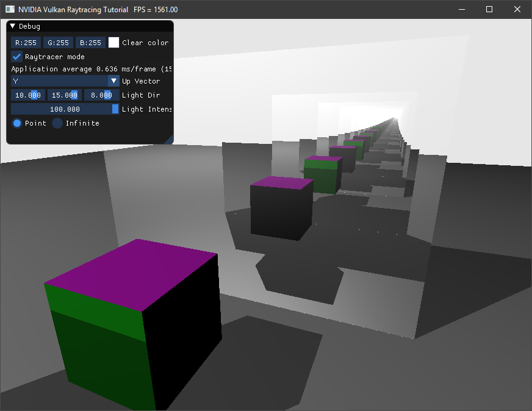Image resolution: width=532 pixels, height=411 pixels.
Task: Click the Debug panel title text
Action: pyautogui.click(x=29, y=26)
